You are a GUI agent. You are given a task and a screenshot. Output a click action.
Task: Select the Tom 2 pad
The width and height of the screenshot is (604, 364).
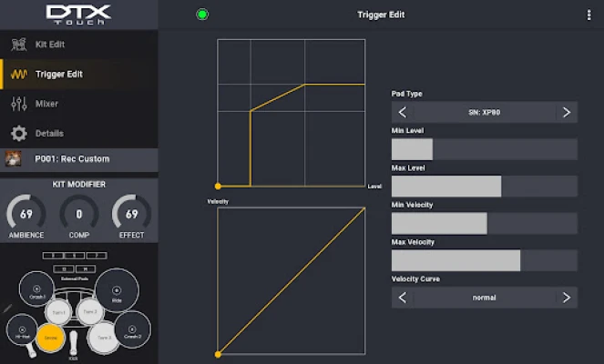pyautogui.click(x=90, y=311)
